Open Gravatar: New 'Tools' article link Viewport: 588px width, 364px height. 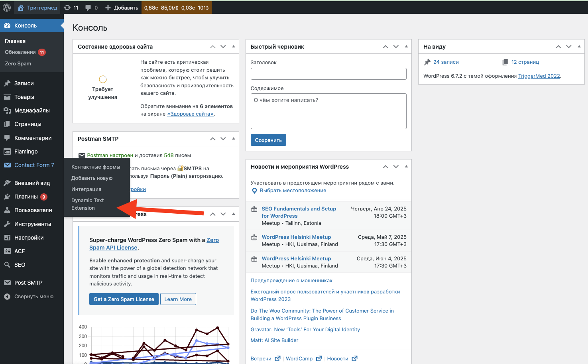[305, 330]
